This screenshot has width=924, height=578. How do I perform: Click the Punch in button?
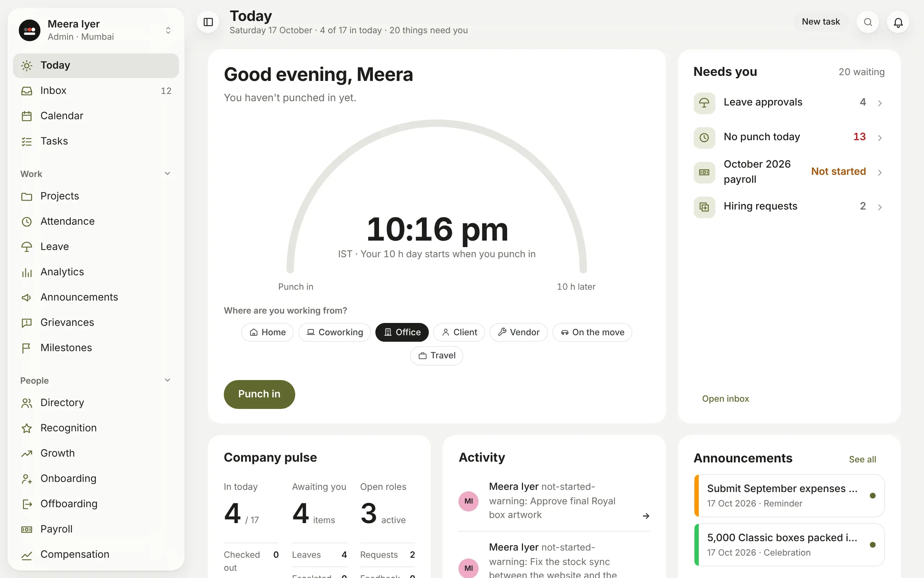259,394
